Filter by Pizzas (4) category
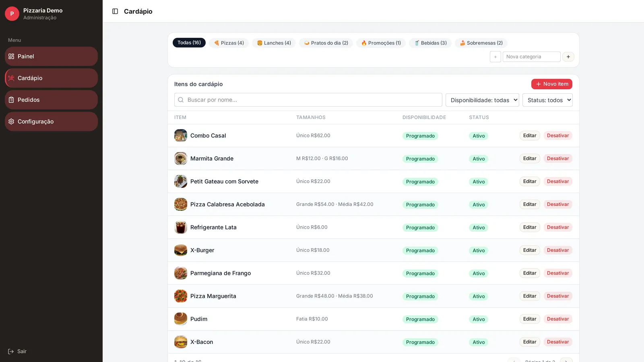Screen dimensions: 644x362 [229, 43]
